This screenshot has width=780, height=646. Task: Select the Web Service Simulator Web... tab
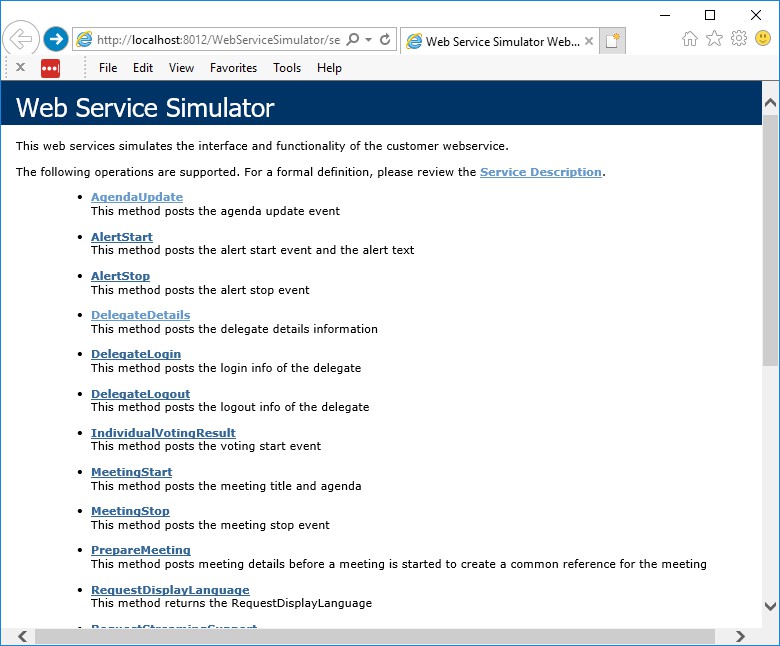pyautogui.click(x=499, y=41)
